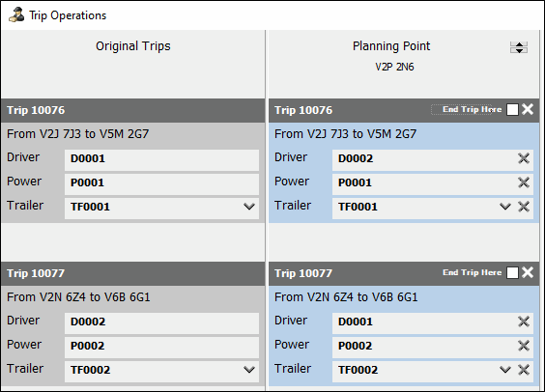Click the P0002 power field of original Trip 10077
This screenshot has height=392, width=545.
[161, 347]
